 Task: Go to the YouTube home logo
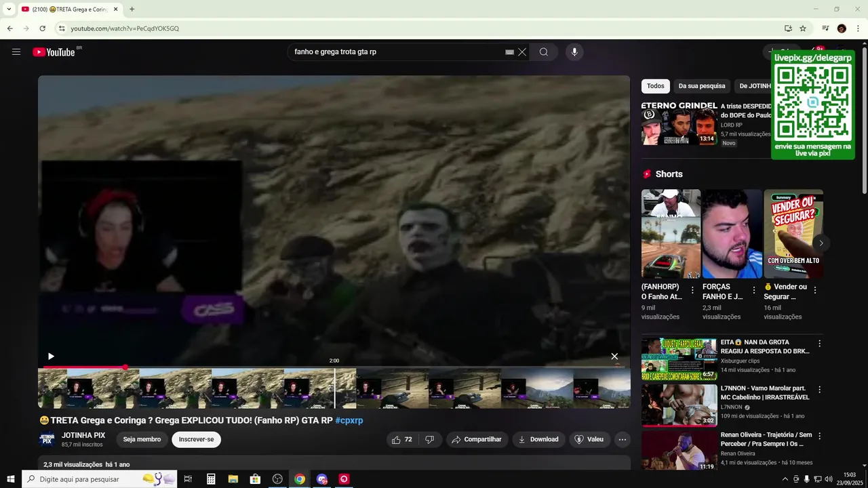(x=54, y=52)
